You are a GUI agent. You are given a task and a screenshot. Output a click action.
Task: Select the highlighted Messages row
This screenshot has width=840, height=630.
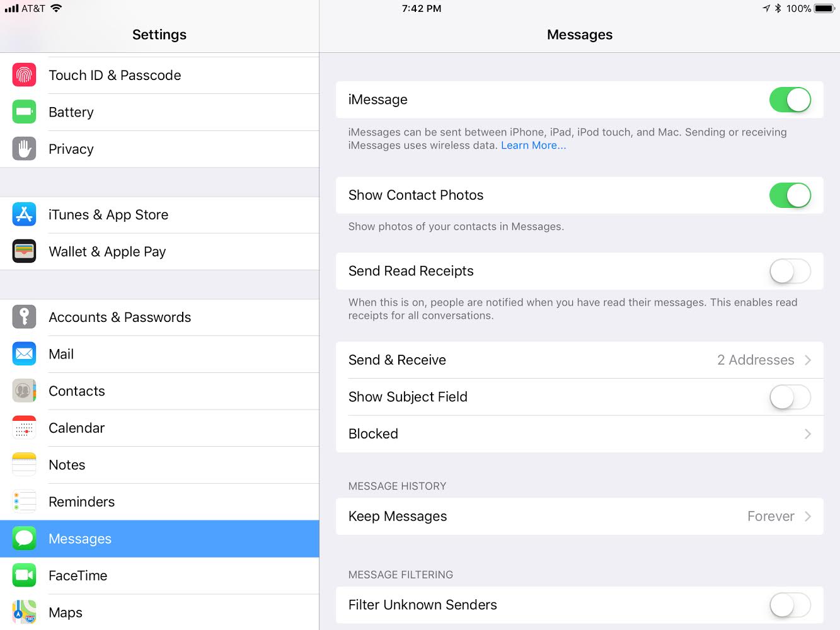tap(159, 539)
